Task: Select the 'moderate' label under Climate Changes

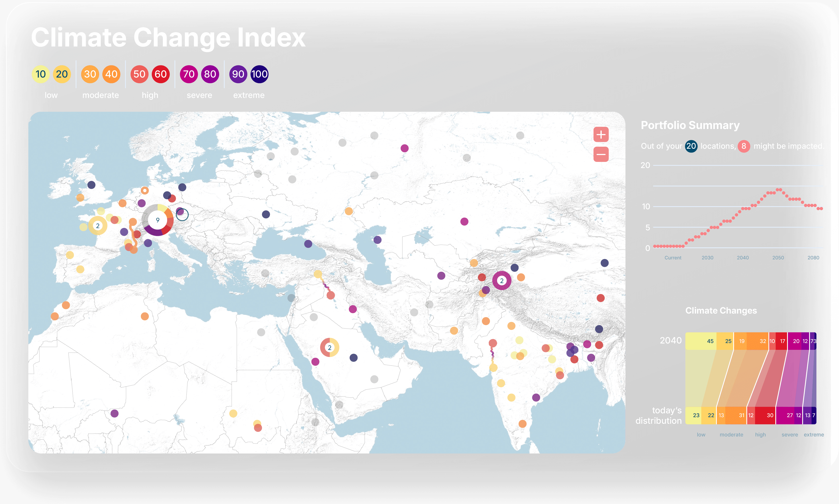Action: tap(731, 434)
